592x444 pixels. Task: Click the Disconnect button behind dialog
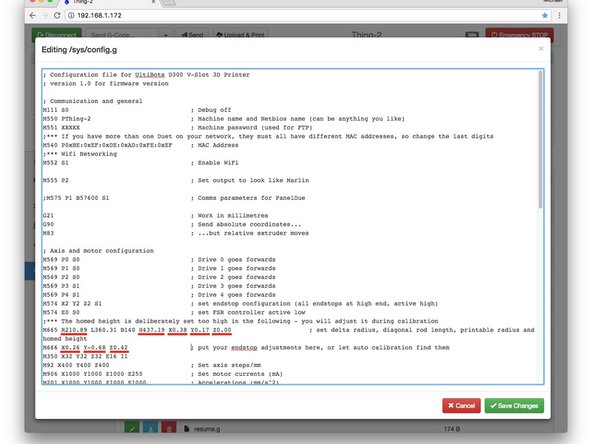57,34
